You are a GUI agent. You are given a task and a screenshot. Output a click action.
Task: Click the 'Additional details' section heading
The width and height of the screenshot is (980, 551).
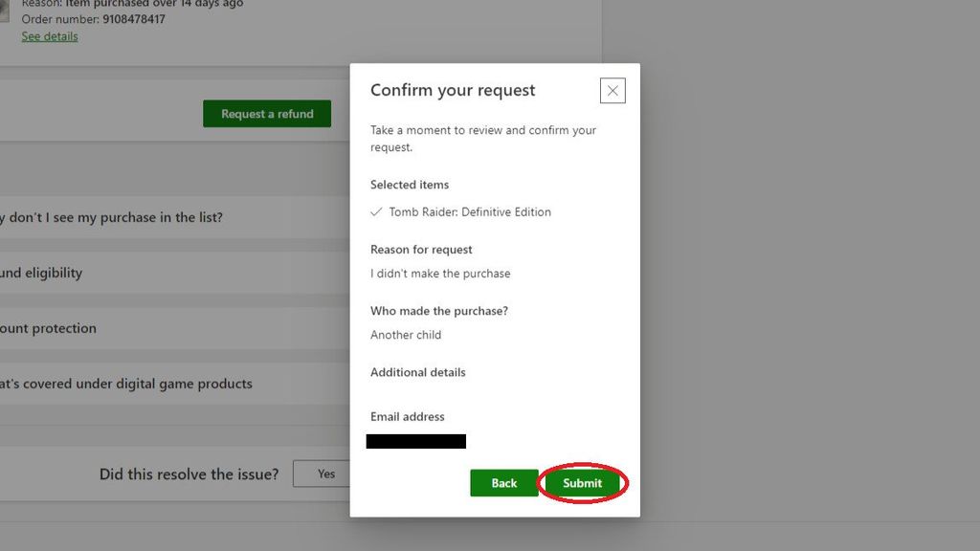click(x=418, y=372)
